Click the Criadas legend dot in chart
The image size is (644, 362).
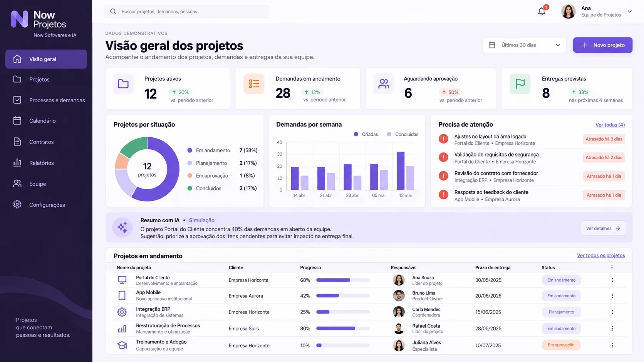tap(356, 134)
